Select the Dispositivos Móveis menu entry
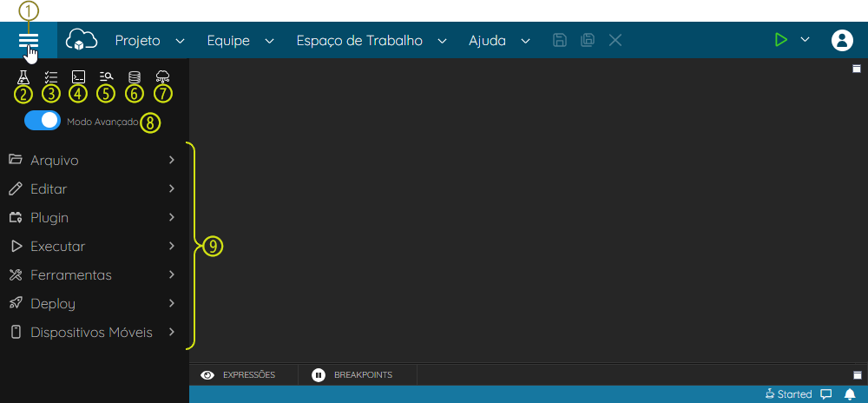The height and width of the screenshot is (403, 868). pyautogui.click(x=93, y=333)
